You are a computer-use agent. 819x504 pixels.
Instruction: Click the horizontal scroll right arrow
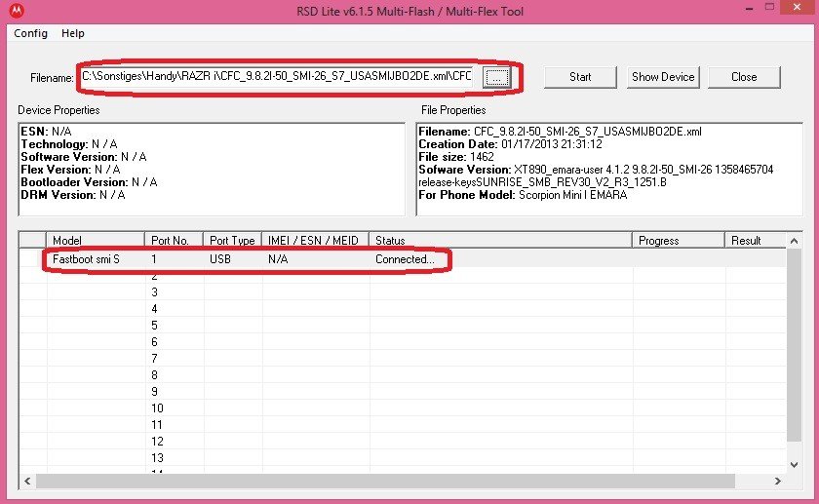click(778, 481)
